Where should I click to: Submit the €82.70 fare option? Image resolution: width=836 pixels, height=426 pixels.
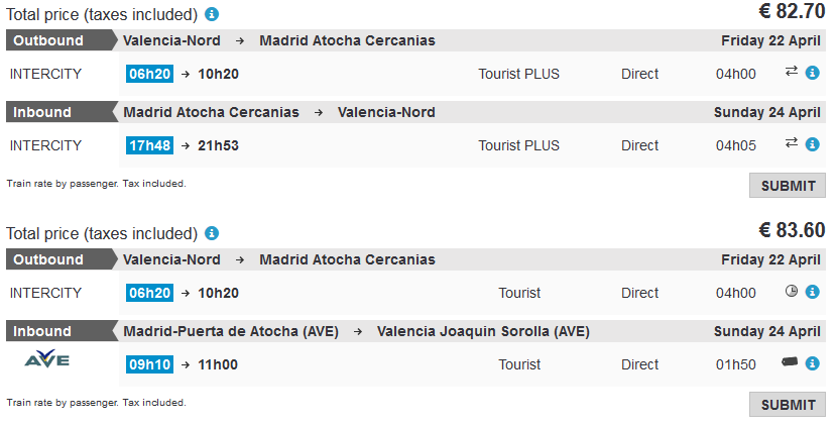click(x=787, y=186)
